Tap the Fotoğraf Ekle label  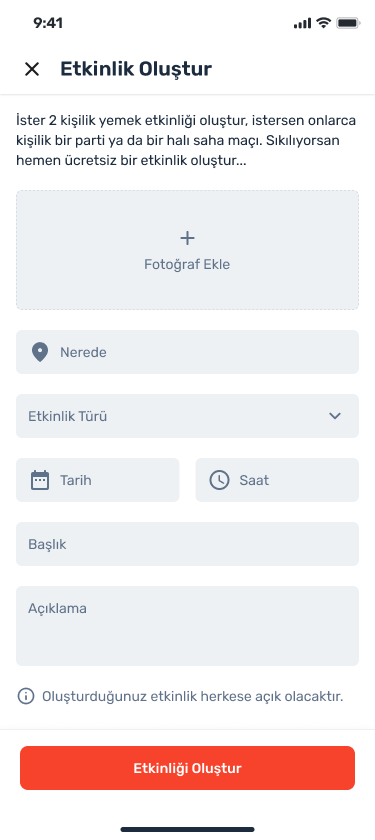[187, 265]
